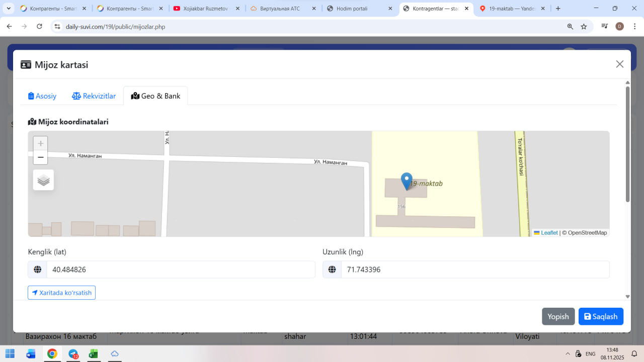This screenshot has width=644, height=362.
Task: Go forward in browser history
Action: point(24,26)
